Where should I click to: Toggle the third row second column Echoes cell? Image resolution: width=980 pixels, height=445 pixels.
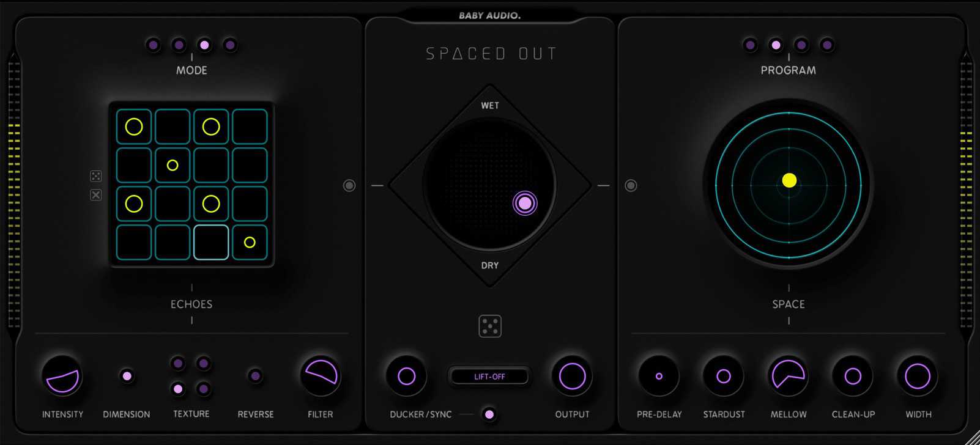click(x=173, y=204)
